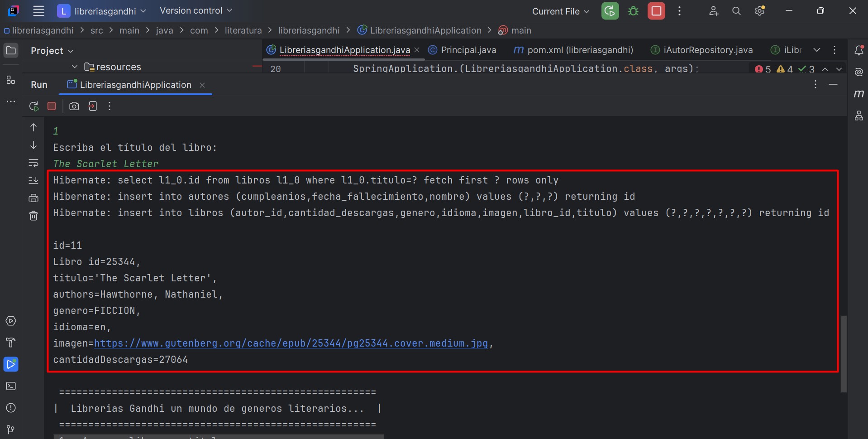Open editor tabs options menu
The image size is (868, 439).
coord(835,50)
